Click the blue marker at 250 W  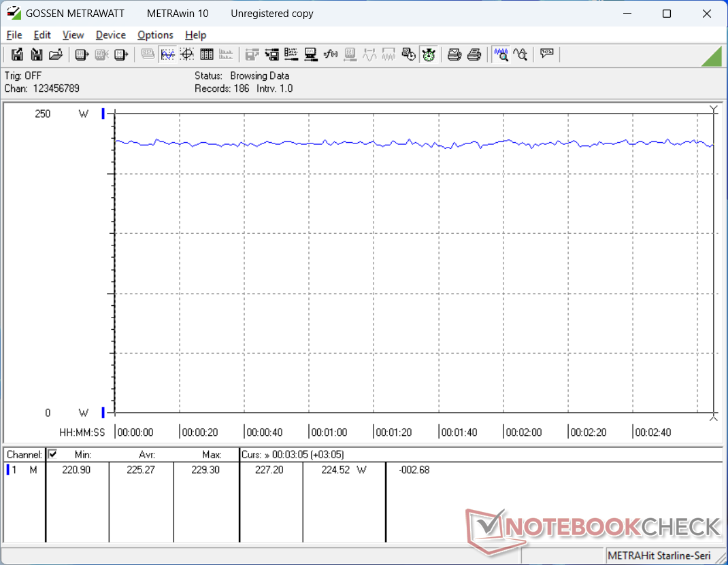coord(103,114)
